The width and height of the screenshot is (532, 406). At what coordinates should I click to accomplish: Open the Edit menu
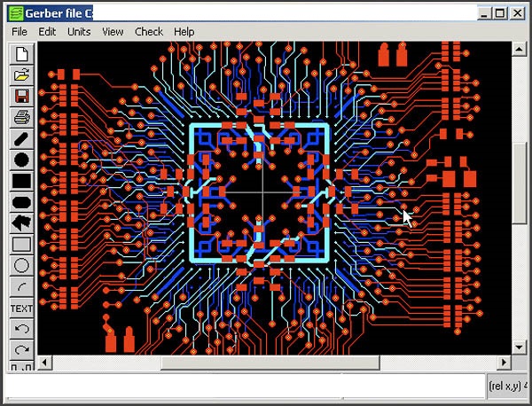pos(47,32)
